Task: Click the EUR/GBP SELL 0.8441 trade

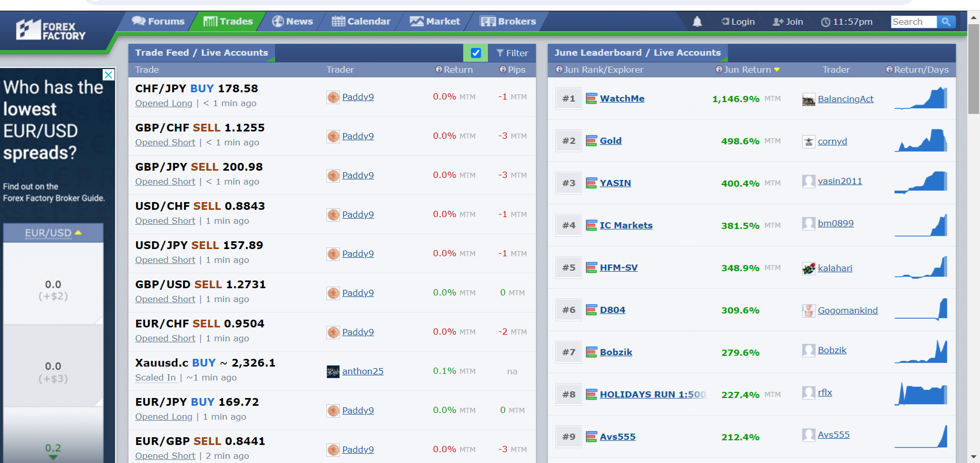Action: [x=200, y=441]
